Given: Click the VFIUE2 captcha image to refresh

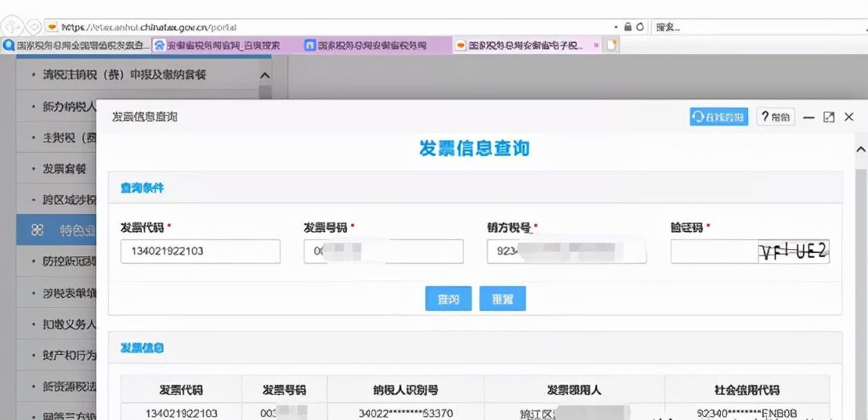Looking at the screenshot, I should (x=794, y=252).
